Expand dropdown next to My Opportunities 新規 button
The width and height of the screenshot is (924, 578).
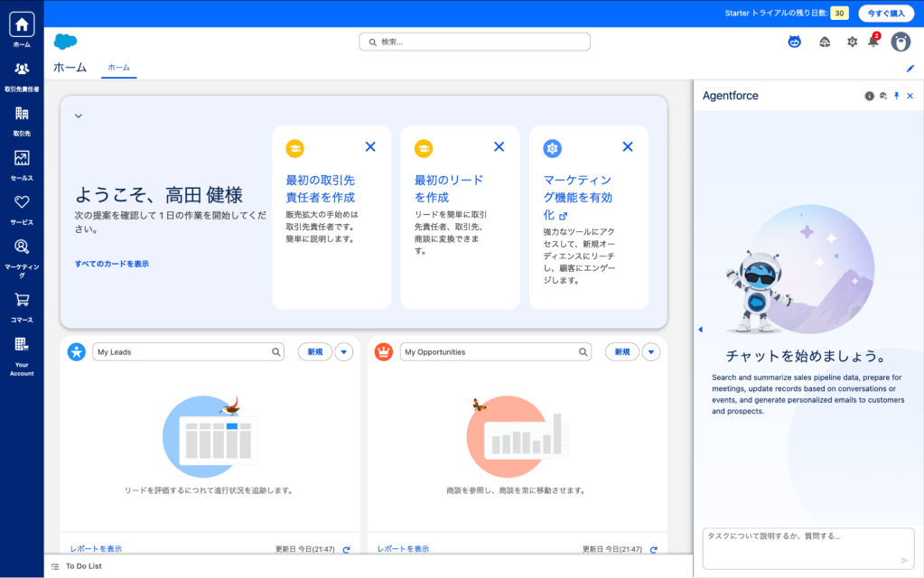pos(651,352)
